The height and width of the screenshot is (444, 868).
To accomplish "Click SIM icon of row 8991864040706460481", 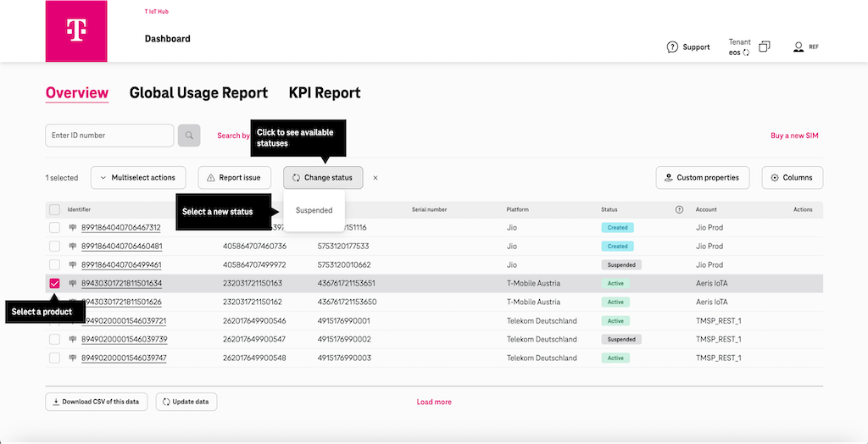I will (x=73, y=246).
